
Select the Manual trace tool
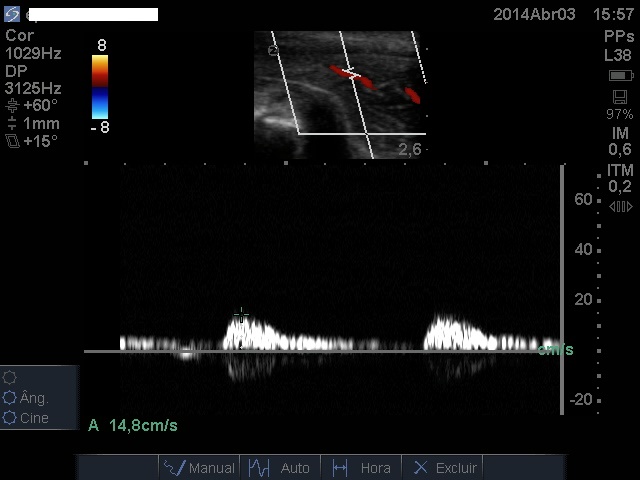199,467
